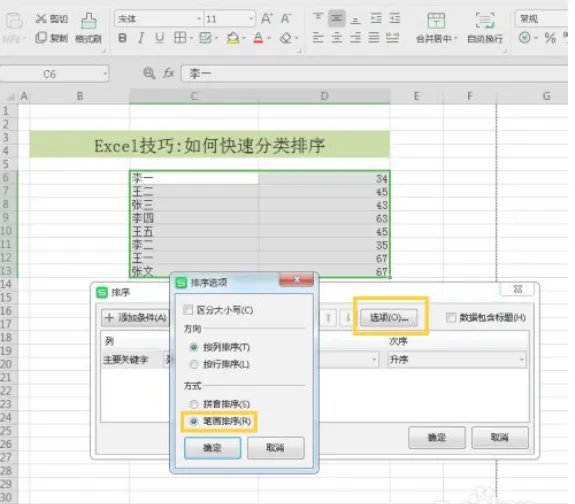Screen dimensions: 575x504
Task: Align text left
Action: coord(318,37)
